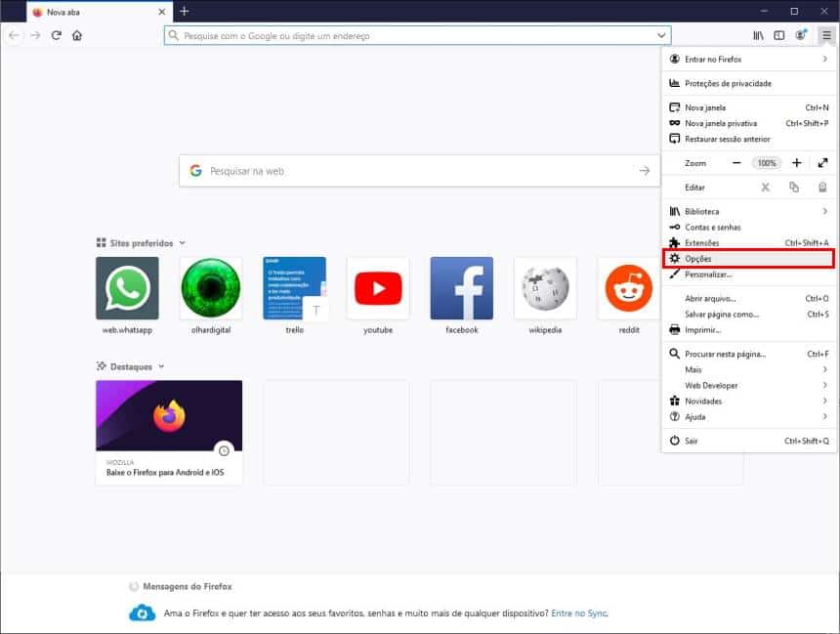This screenshot has height=634, width=840.
Task: Choose Nova janela privativa
Action: pyautogui.click(x=748, y=123)
